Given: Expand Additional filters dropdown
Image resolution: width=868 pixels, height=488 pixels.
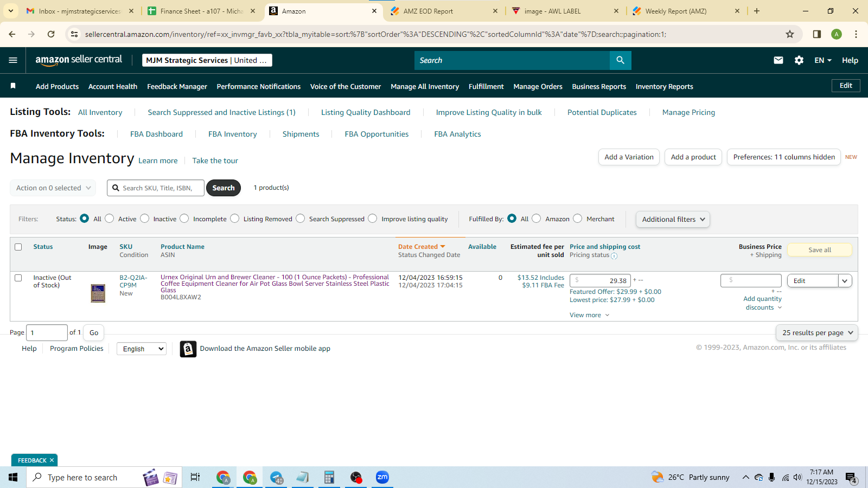Looking at the screenshot, I should (x=673, y=219).
